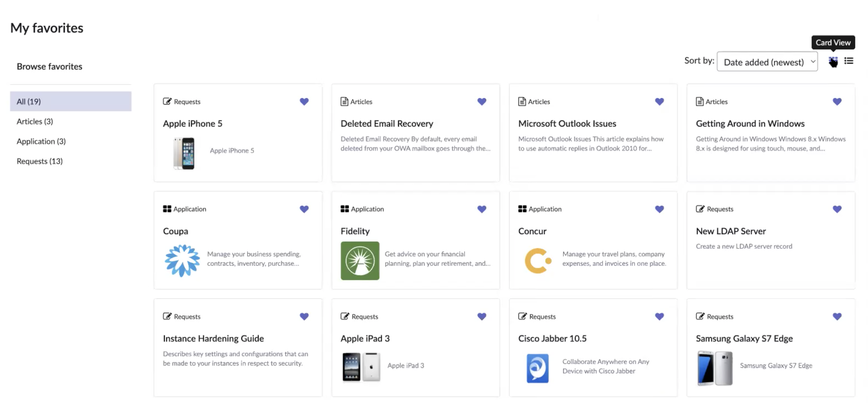Click the Deleted Email Recovery description text

pos(416,144)
